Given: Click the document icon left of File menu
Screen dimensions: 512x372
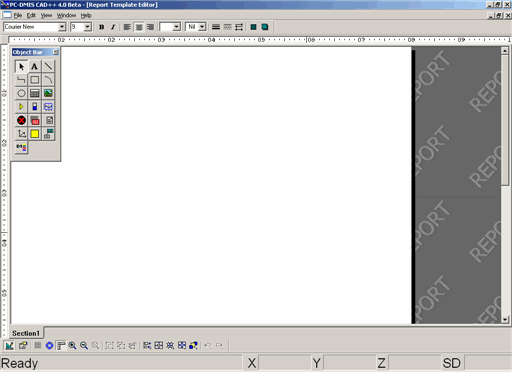Looking at the screenshot, I should tap(7, 15).
